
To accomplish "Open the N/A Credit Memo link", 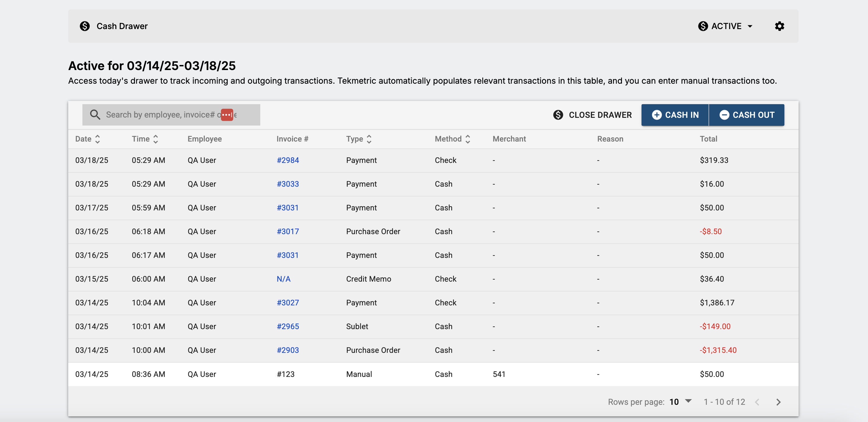I will [283, 279].
